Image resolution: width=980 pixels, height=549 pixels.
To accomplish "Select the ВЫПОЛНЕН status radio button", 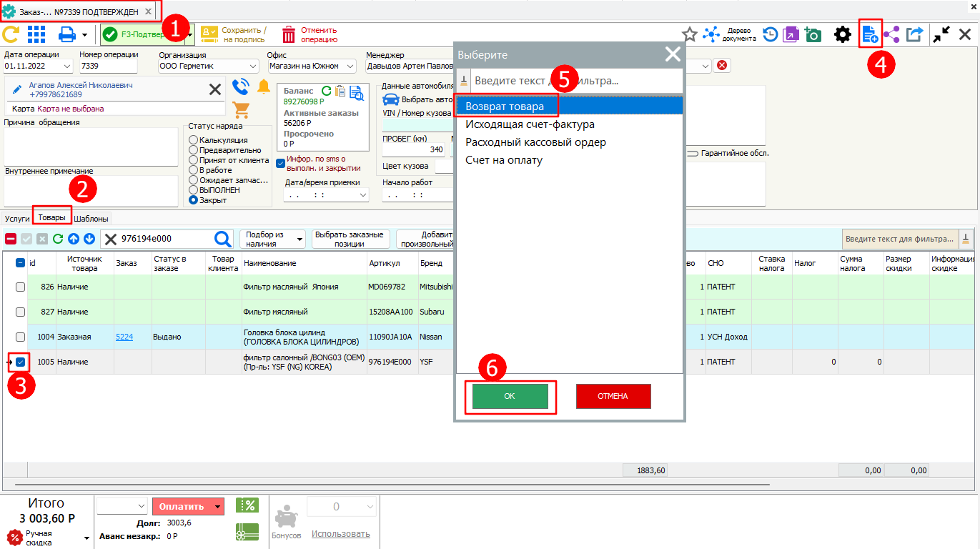I will [x=193, y=190].
